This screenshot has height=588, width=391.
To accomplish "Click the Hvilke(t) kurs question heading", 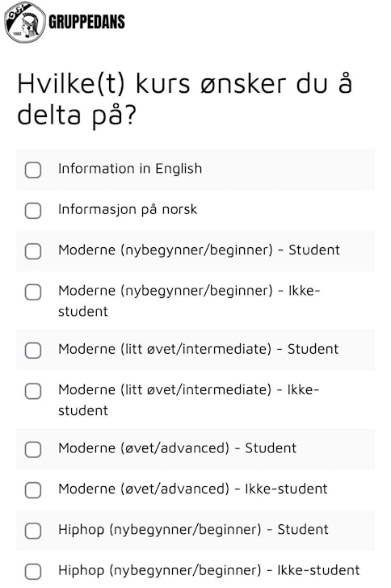I will (185, 99).
